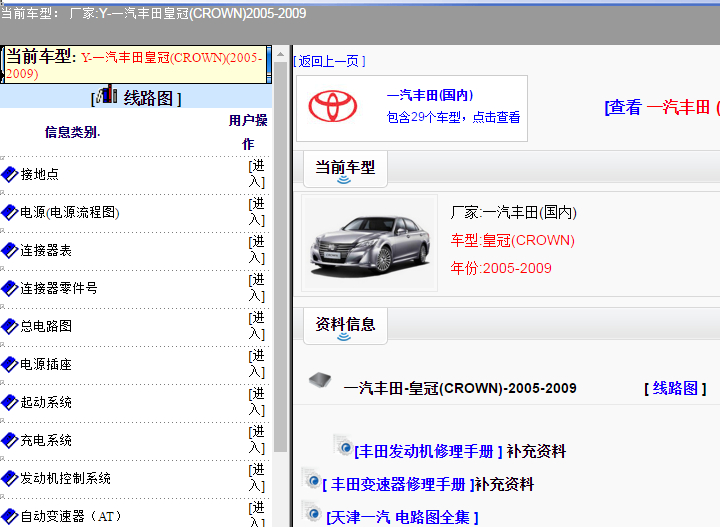Click the book icon beside 电源(电源流程图)
This screenshot has width=720, height=527.
click(9, 213)
